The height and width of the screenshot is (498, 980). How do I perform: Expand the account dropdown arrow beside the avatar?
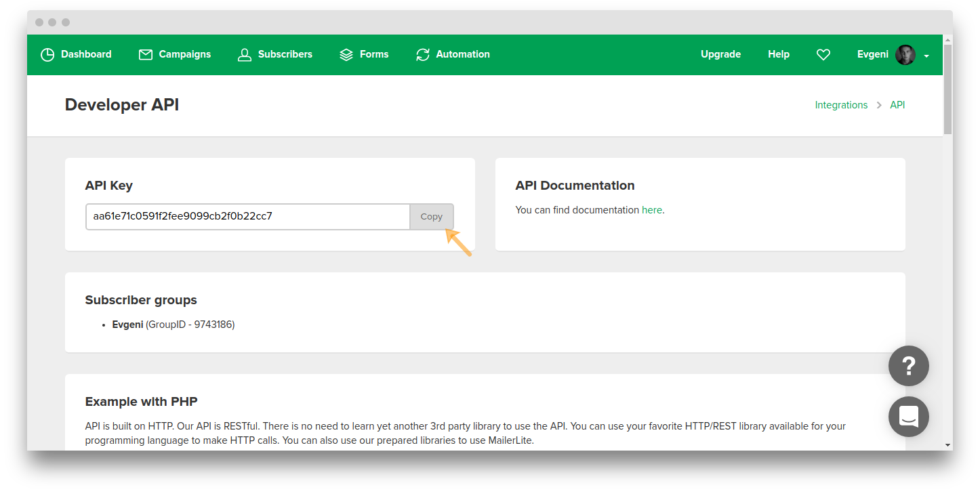926,56
